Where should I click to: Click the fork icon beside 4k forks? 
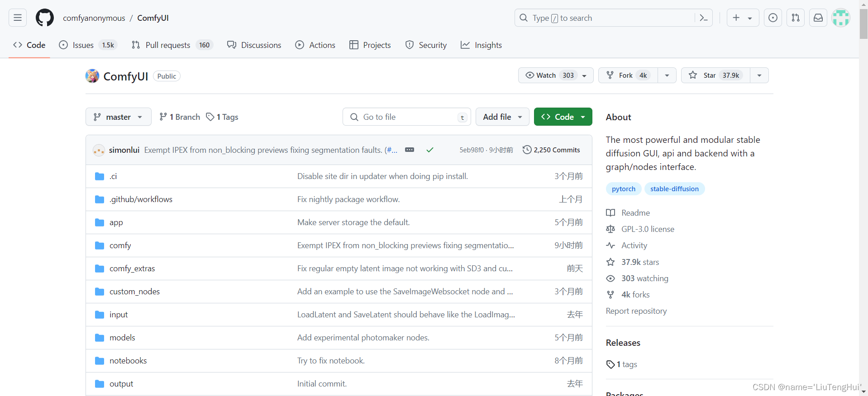[x=610, y=295]
